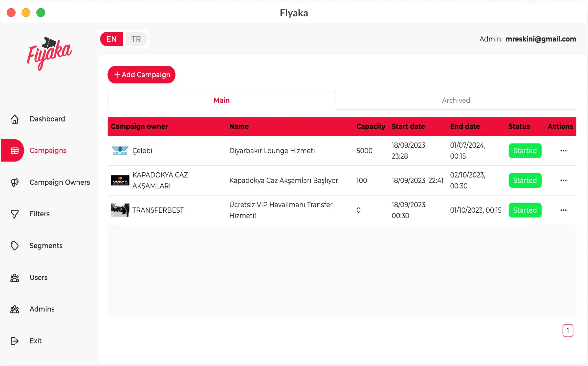Image resolution: width=588 pixels, height=366 pixels.
Task: Click the Exit logout icon
Action: tap(15, 341)
